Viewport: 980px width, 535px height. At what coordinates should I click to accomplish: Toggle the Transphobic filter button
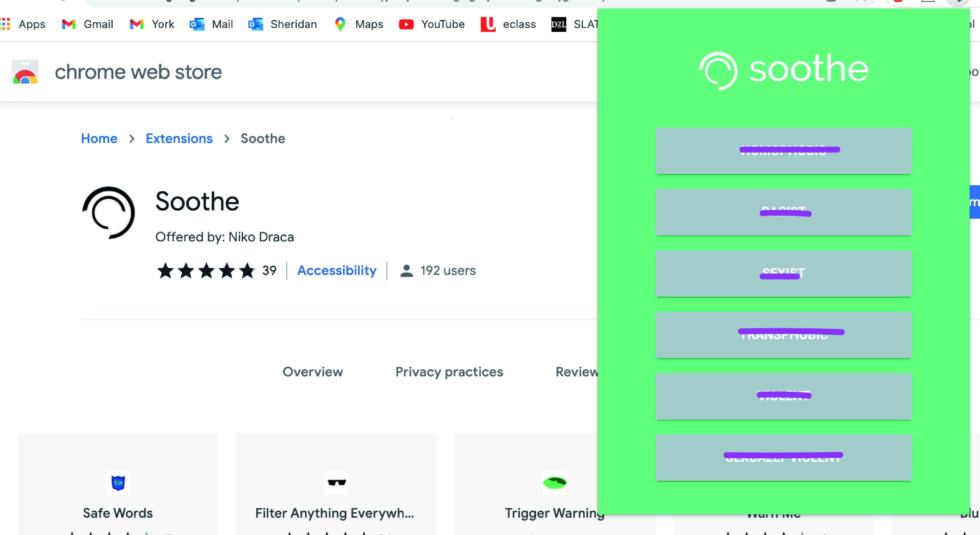pyautogui.click(x=784, y=335)
